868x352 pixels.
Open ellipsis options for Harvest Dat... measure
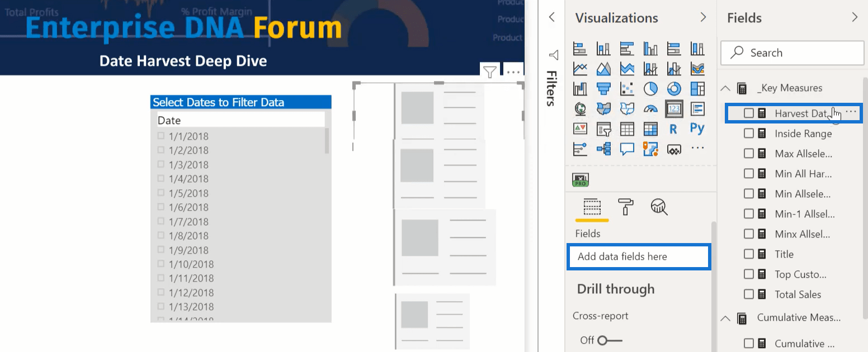click(x=851, y=112)
